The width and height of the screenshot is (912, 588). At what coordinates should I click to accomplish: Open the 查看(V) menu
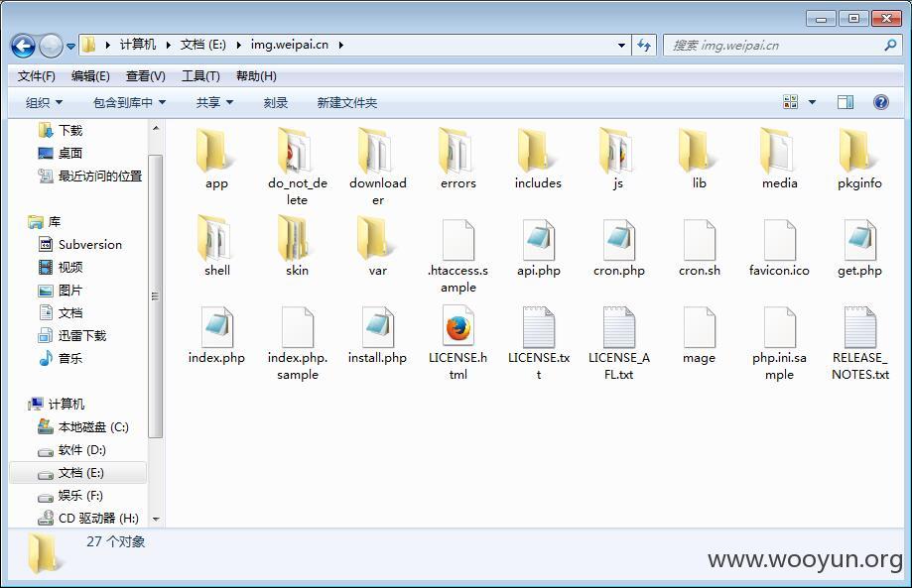tap(146, 76)
